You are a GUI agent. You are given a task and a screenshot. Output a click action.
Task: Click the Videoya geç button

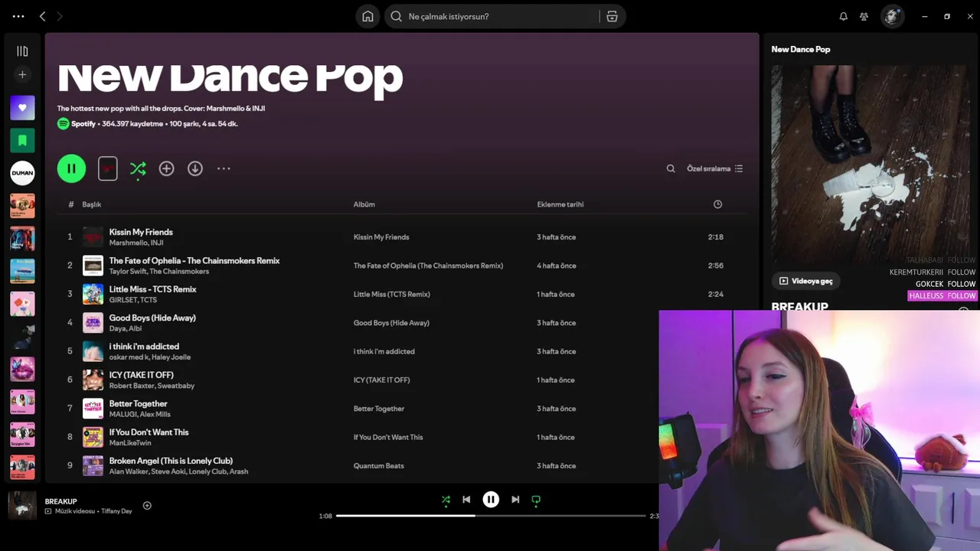(x=805, y=281)
